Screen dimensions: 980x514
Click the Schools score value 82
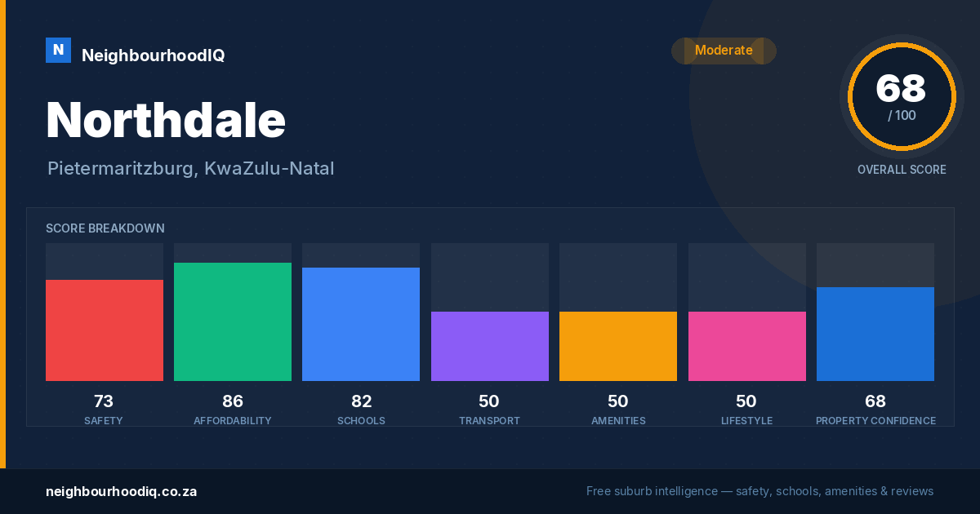pos(361,401)
